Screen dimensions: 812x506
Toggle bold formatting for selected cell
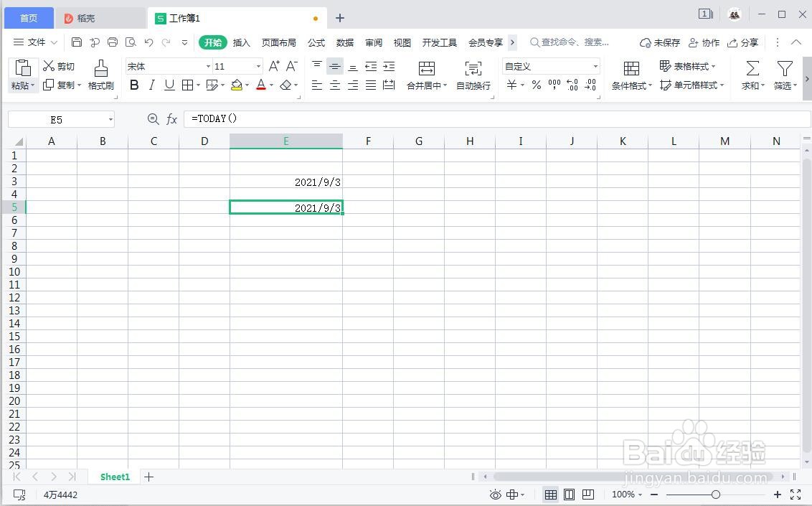click(x=134, y=85)
